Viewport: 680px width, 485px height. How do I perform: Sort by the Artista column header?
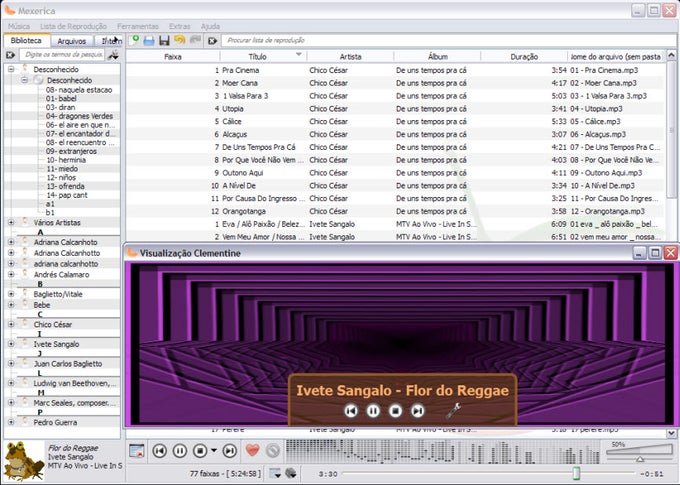point(350,56)
